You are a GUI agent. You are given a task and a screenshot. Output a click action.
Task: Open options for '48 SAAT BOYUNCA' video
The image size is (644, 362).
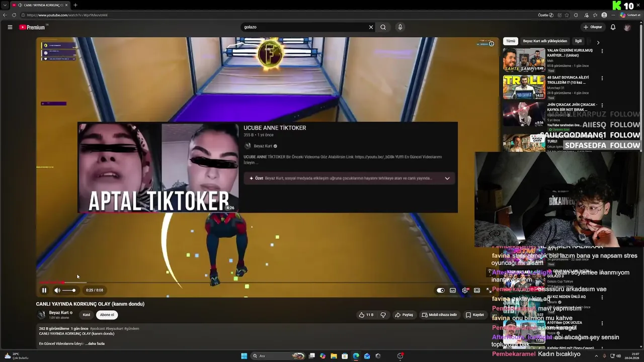coord(602,78)
